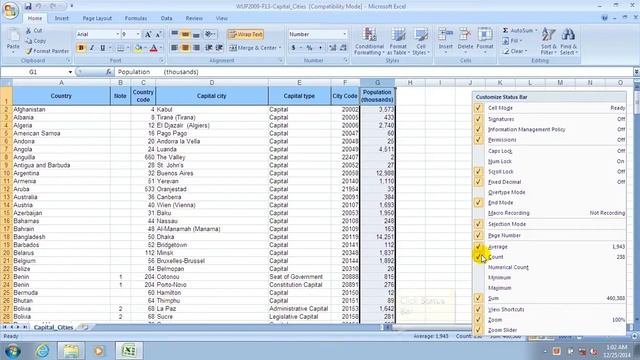The height and width of the screenshot is (360, 640).
Task: Open the Format cells menu
Action: [485, 41]
